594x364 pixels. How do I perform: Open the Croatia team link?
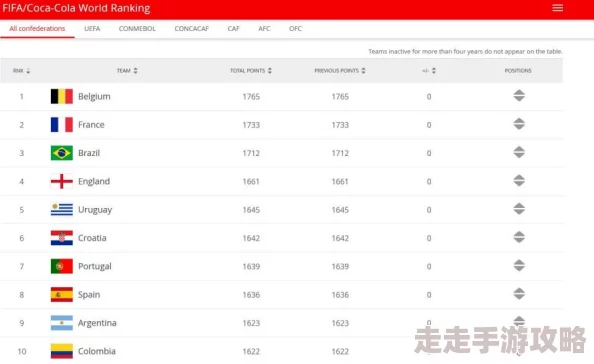[92, 238]
